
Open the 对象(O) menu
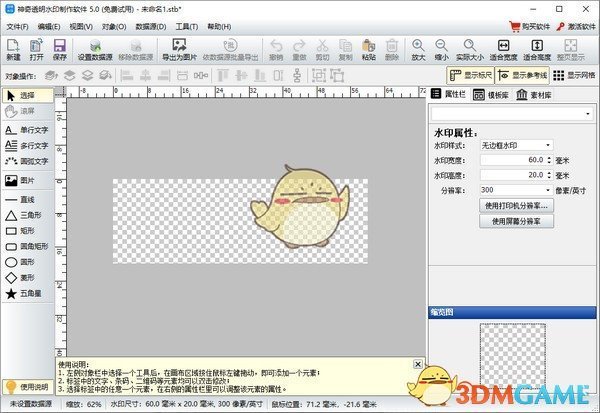114,27
